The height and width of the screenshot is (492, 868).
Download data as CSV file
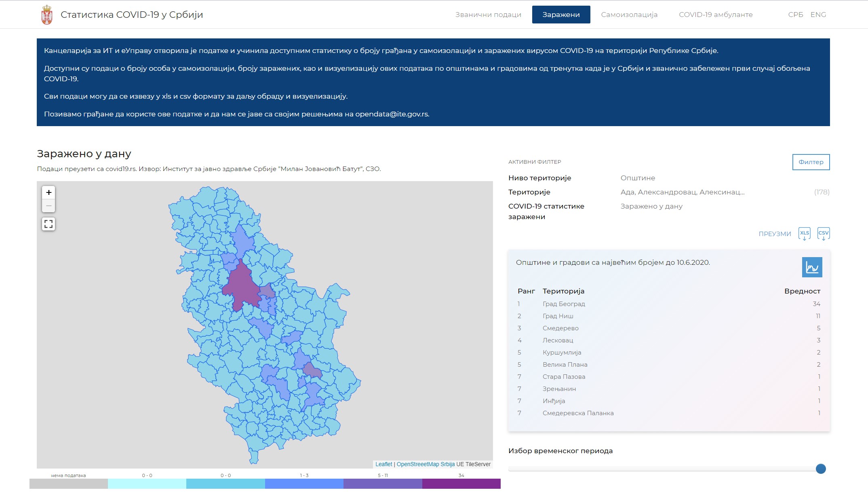tap(823, 234)
